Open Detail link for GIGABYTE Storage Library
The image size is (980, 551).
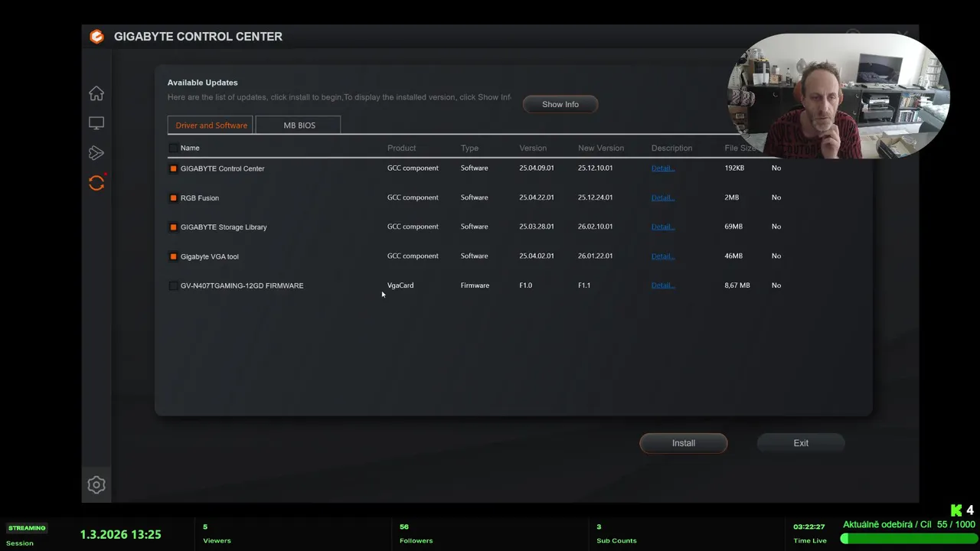click(663, 227)
